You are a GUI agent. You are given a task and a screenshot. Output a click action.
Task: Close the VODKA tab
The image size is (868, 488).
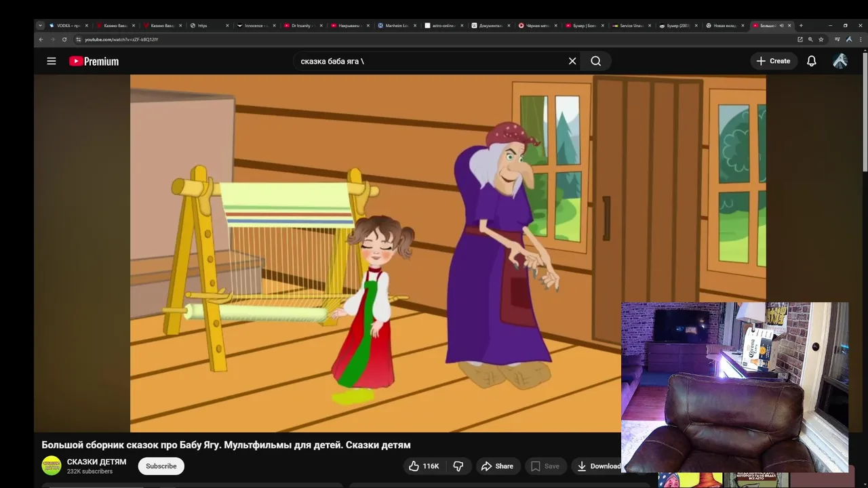coord(86,26)
